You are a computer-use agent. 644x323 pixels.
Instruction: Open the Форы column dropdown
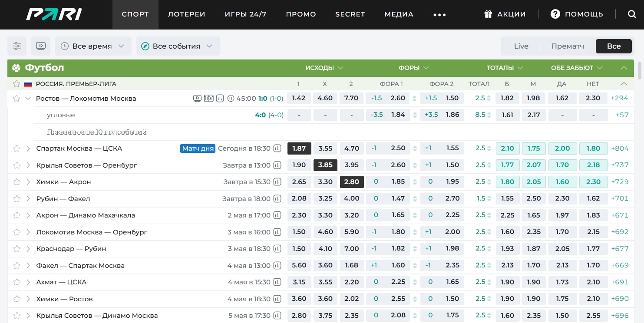click(x=414, y=68)
